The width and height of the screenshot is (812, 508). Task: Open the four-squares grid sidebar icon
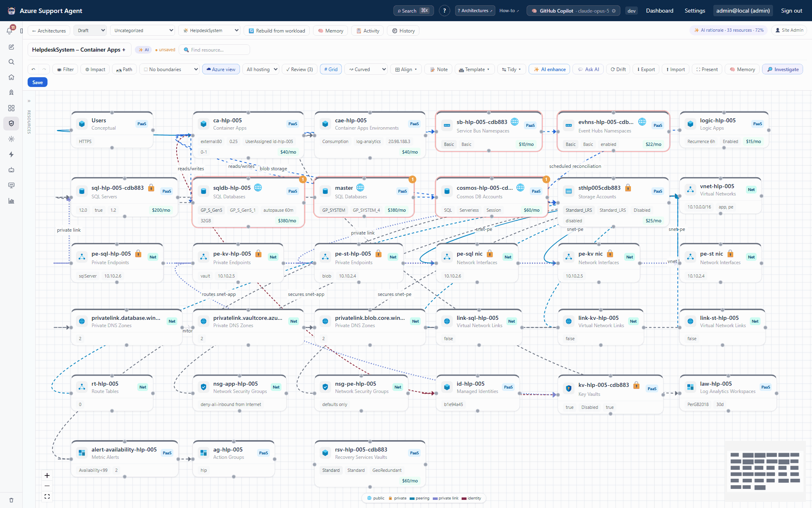(11, 108)
